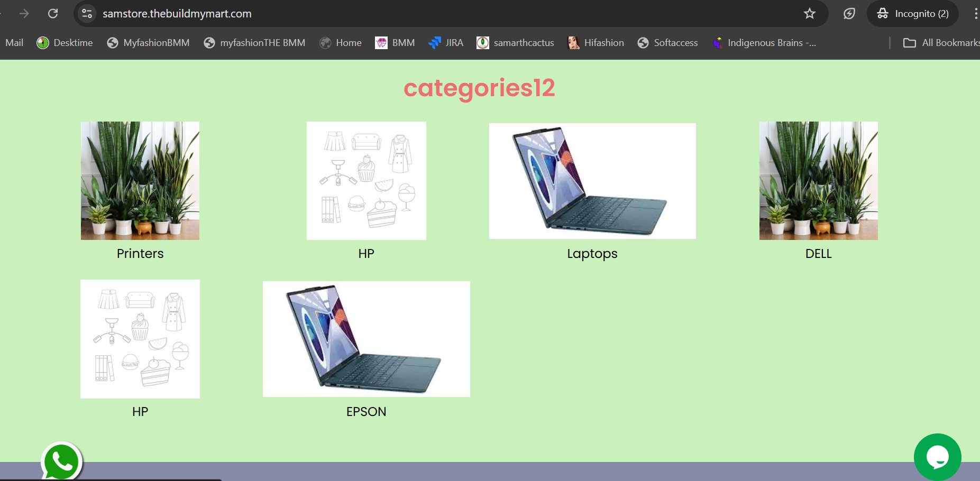Click the DELL category label
Viewport: 980px width, 481px height.
click(x=819, y=254)
